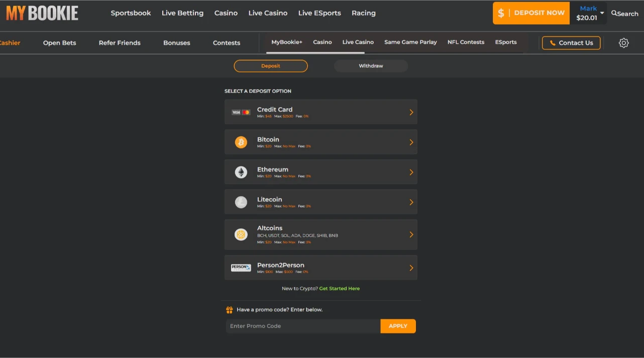Select Casino in secondary bar
Screen dimensions: 644x358
point(323,42)
